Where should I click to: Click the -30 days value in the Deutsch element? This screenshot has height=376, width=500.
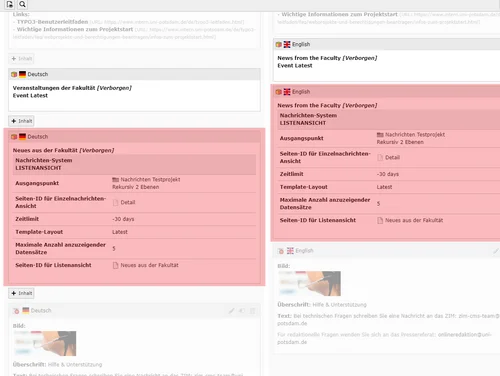pos(123,219)
